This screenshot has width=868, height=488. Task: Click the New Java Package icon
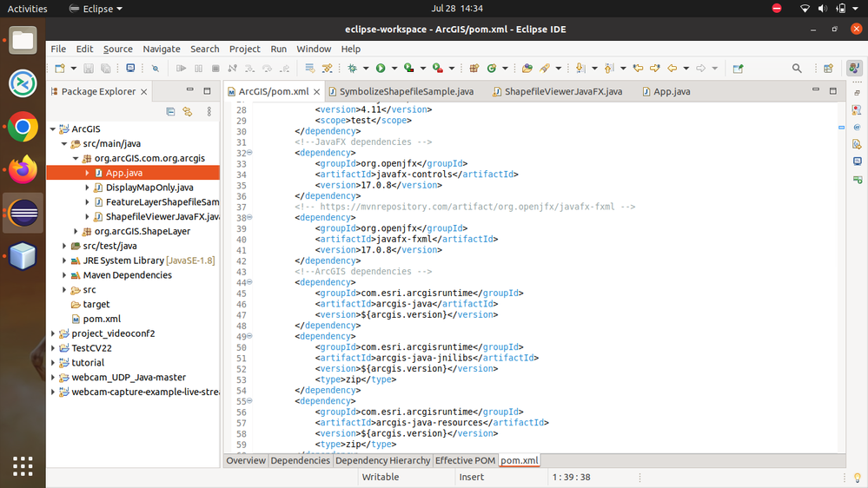tap(474, 68)
